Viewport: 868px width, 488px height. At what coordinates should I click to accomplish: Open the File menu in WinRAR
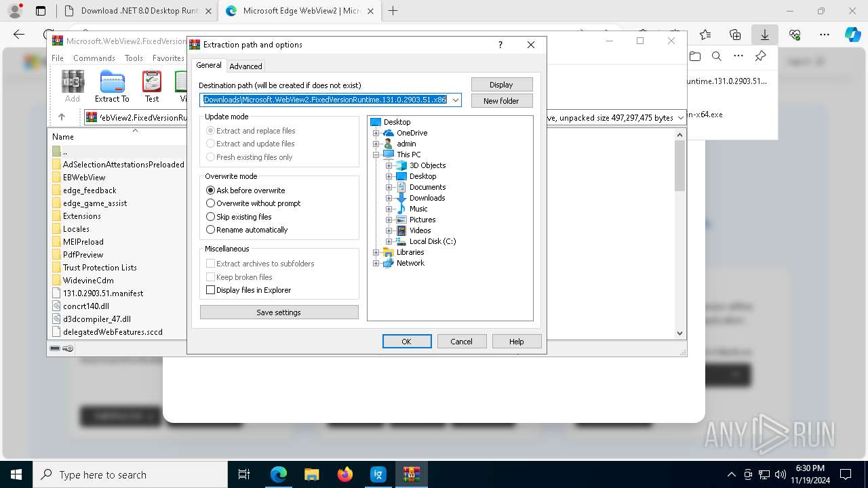(x=58, y=58)
